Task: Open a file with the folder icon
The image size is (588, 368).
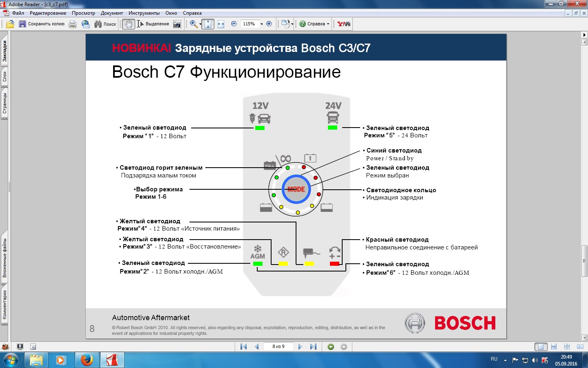Action: [10, 24]
